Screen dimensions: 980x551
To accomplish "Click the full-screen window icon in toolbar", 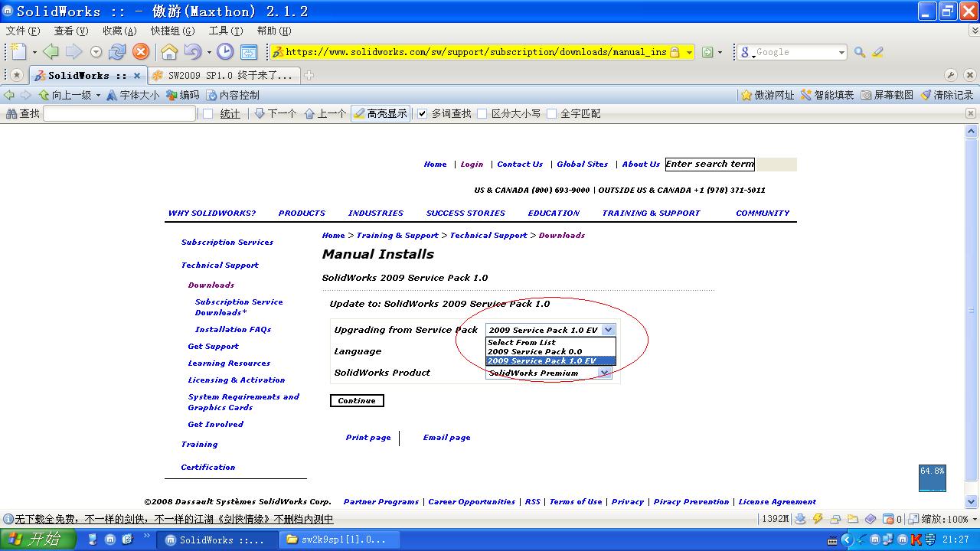I will pos(248,52).
